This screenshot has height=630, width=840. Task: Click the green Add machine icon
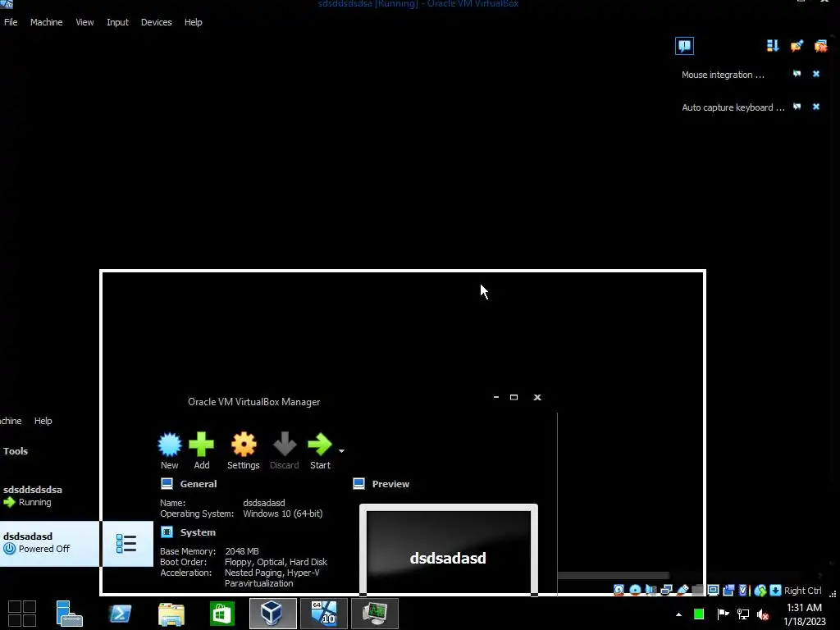coord(202,450)
